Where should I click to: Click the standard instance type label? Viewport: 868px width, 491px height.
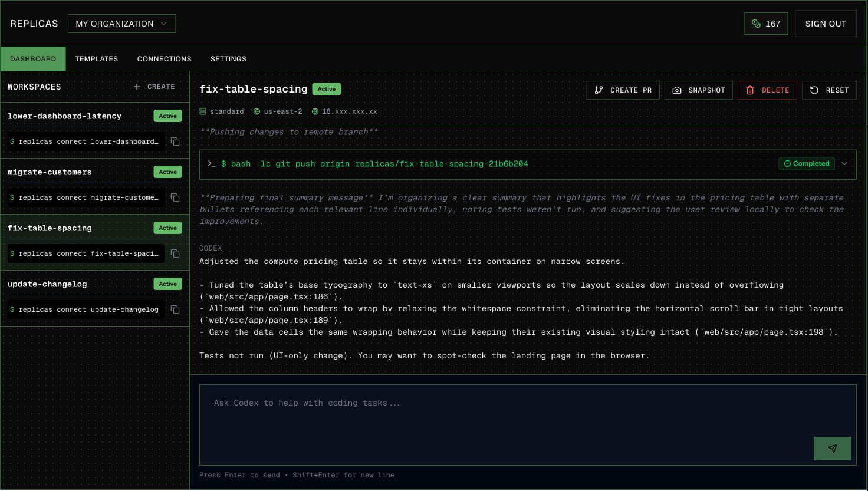(x=227, y=111)
